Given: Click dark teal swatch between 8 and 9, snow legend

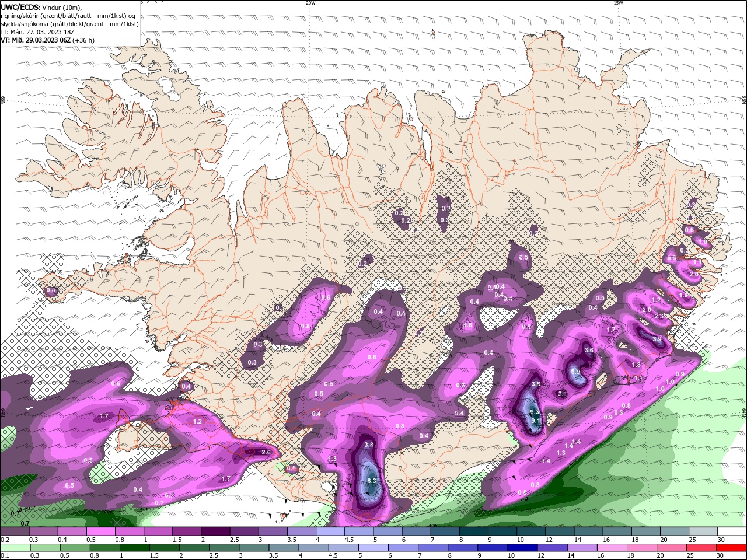Looking at the screenshot, I should click(x=474, y=531).
